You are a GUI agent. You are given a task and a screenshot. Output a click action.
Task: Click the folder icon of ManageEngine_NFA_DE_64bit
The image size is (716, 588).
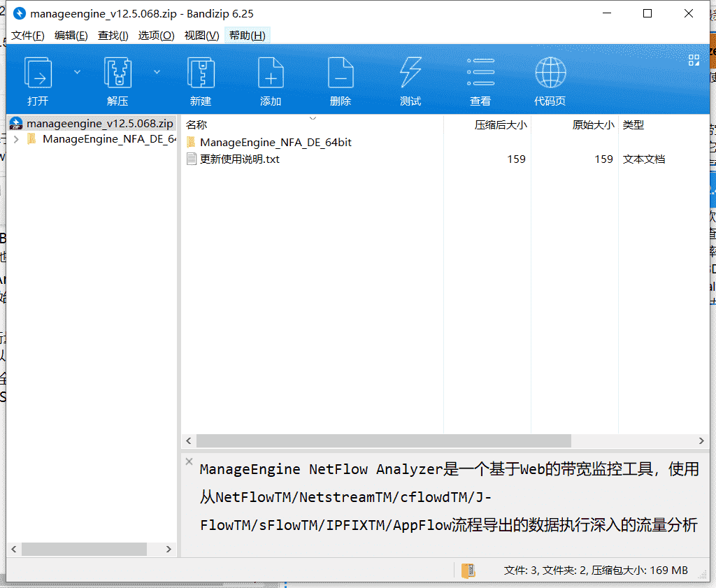pyautogui.click(x=192, y=142)
